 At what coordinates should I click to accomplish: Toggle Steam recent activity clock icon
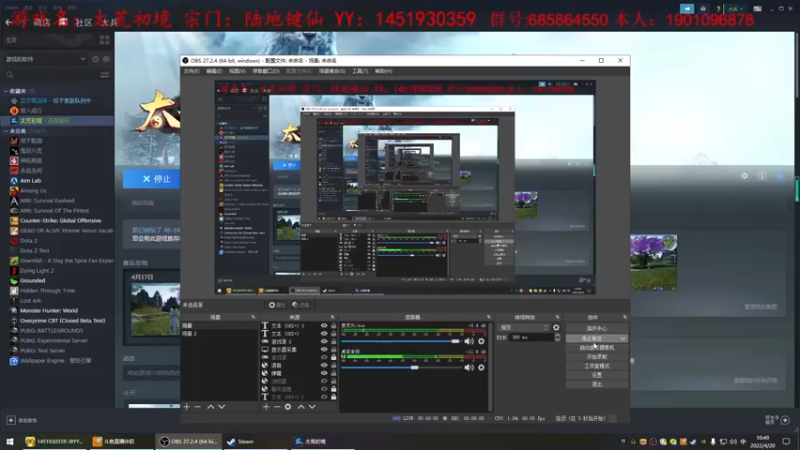95,59
